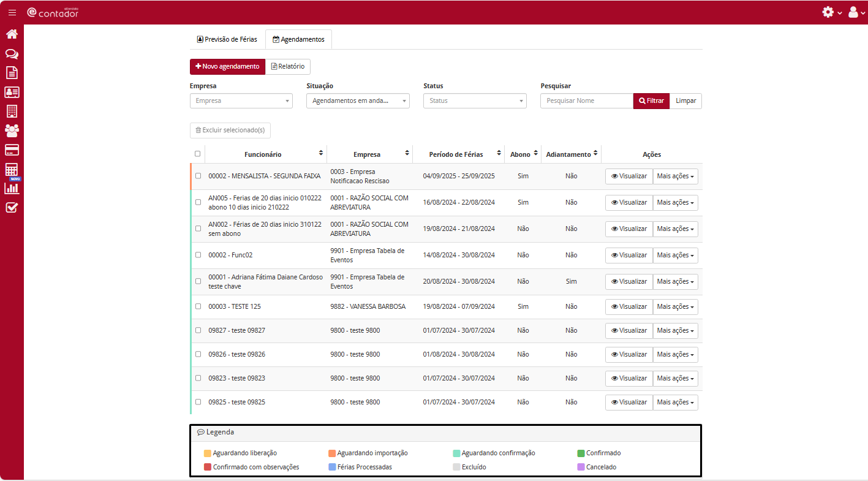
Task: Open the credit card sidebar icon
Action: [12, 150]
